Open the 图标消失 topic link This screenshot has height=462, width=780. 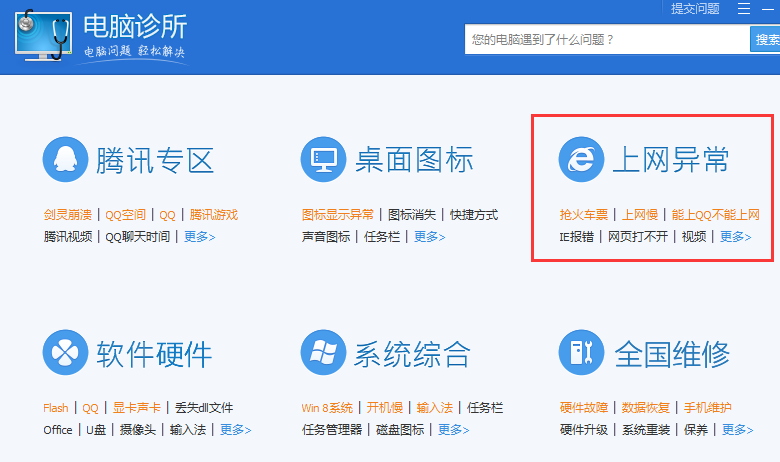[x=412, y=215]
